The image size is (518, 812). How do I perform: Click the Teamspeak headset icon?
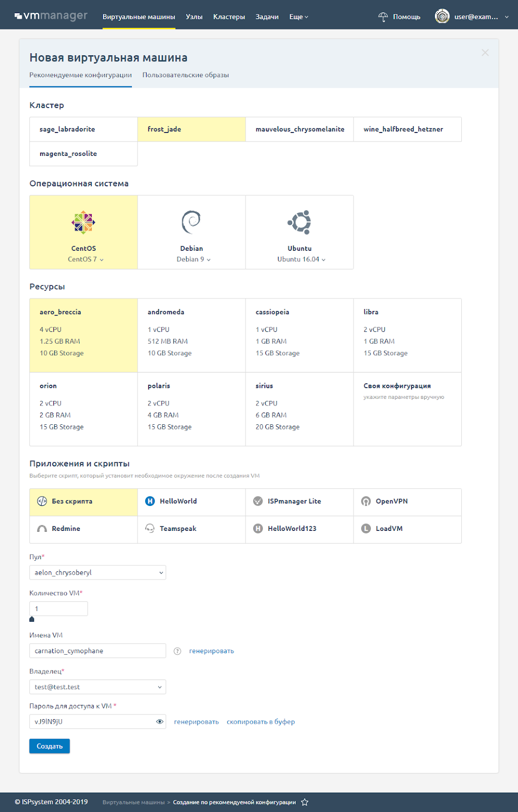coord(150,529)
